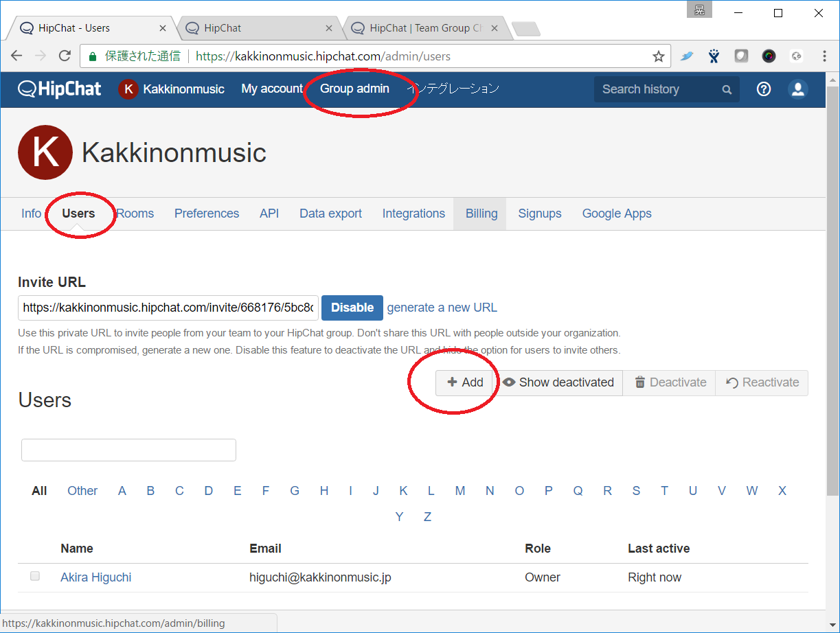Viewport: 840px width, 633px height.
Task: Click the gray shield extension icon
Action: (741, 56)
